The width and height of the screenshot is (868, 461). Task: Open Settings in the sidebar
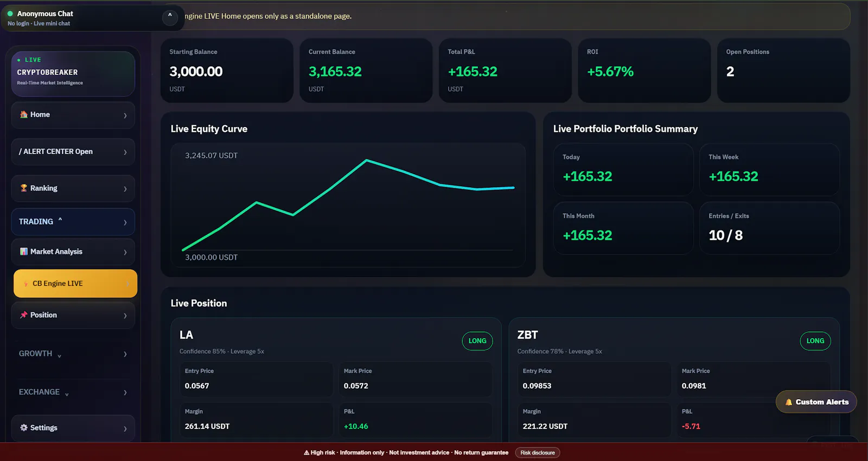coord(73,428)
